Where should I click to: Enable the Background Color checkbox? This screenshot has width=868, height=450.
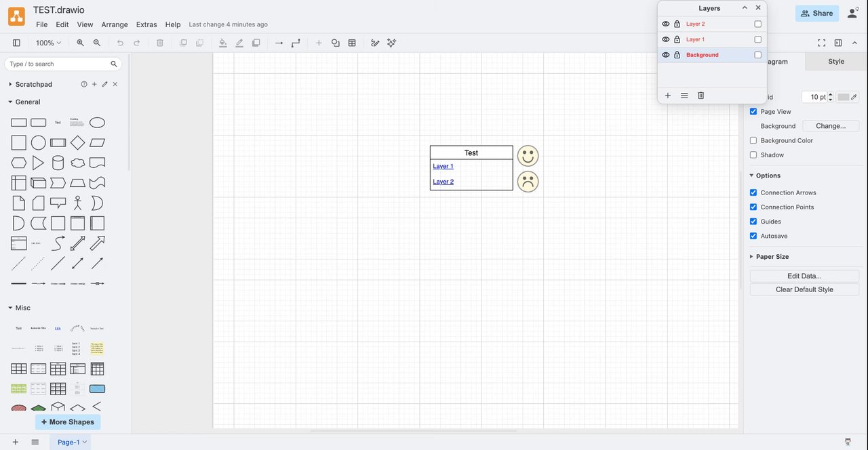click(x=753, y=140)
